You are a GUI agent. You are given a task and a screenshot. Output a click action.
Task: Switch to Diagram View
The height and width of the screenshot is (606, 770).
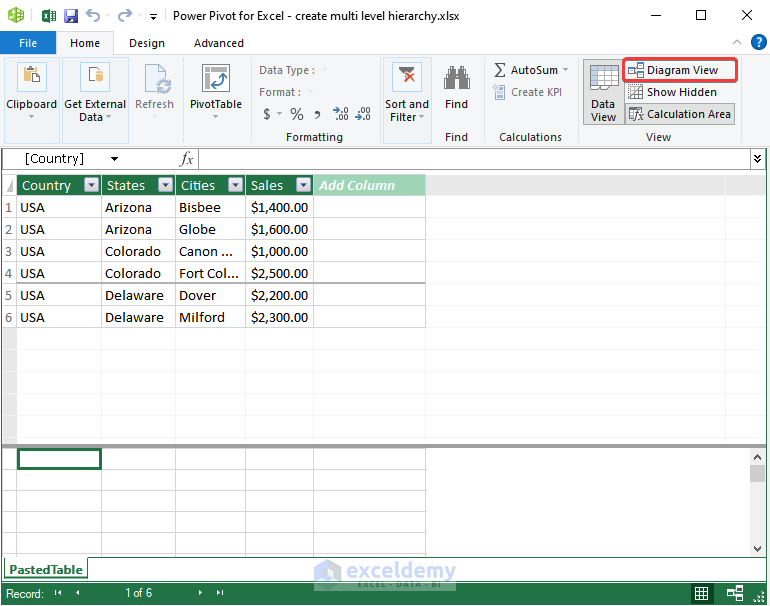680,70
